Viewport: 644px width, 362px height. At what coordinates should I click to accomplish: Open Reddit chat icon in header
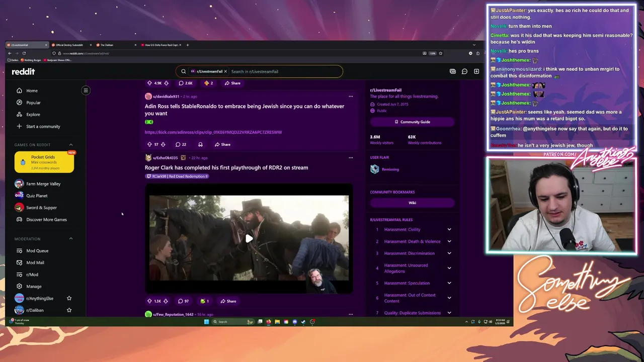tap(464, 71)
